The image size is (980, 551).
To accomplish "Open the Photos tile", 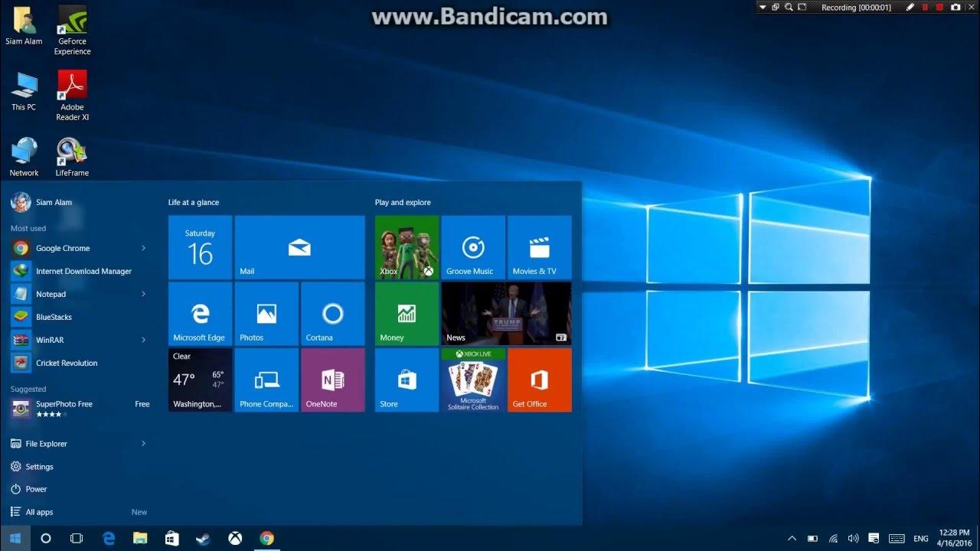I will click(x=266, y=314).
